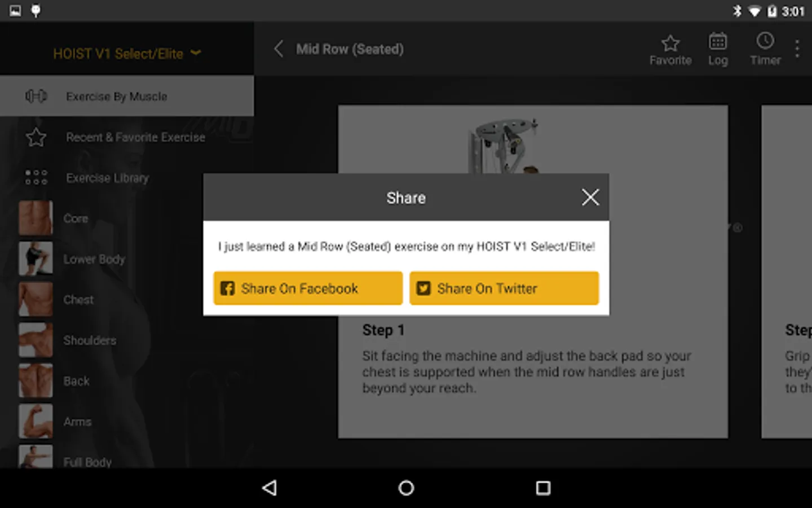Click the battery status icon

point(772,11)
